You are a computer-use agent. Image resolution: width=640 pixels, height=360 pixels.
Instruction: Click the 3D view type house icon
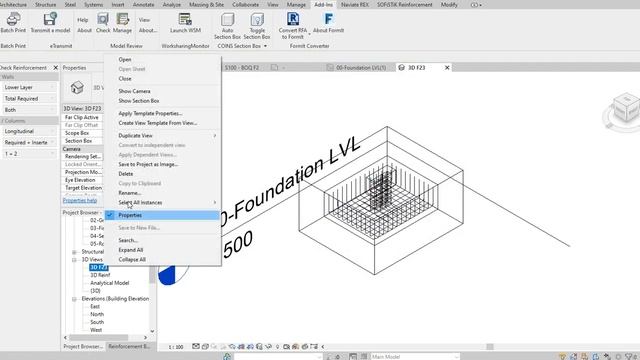tap(77, 87)
